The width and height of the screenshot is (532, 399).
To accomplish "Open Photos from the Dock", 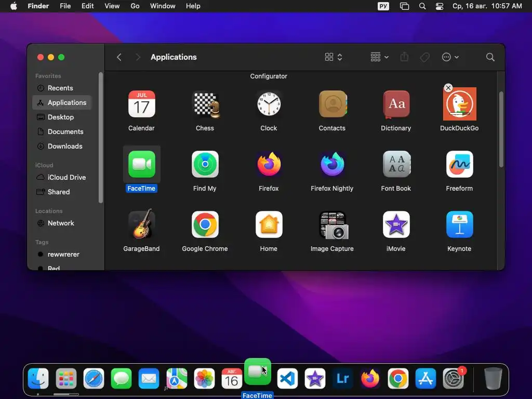I will [x=204, y=378].
